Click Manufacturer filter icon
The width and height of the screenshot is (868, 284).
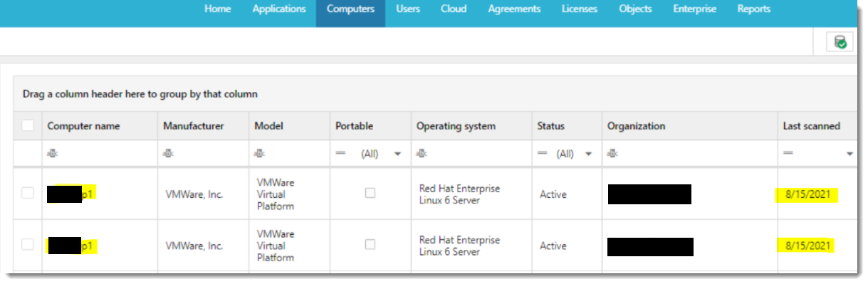167,153
